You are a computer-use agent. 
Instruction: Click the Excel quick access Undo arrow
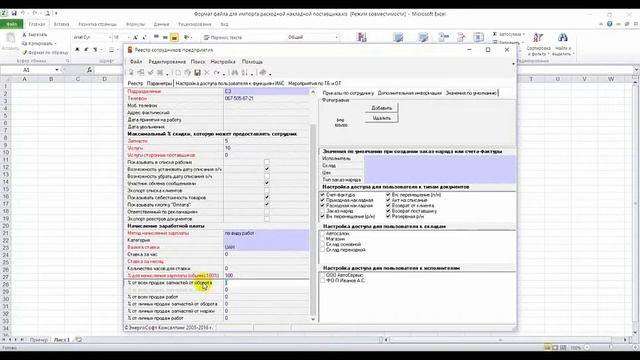(23, 13)
